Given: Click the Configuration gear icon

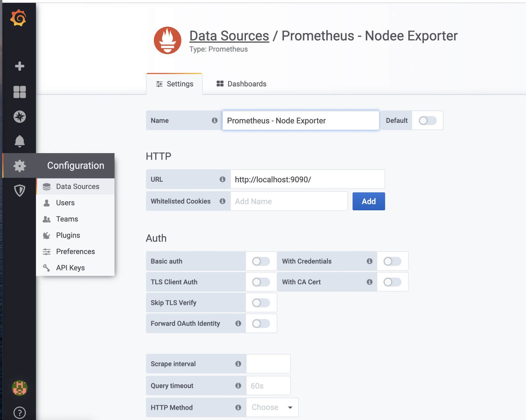Looking at the screenshot, I should pyautogui.click(x=19, y=166).
